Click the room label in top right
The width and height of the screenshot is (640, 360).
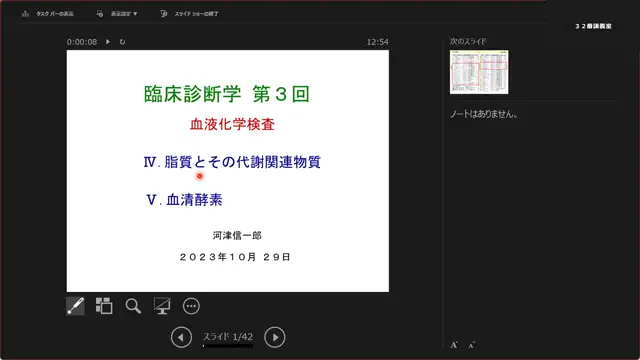(593, 26)
